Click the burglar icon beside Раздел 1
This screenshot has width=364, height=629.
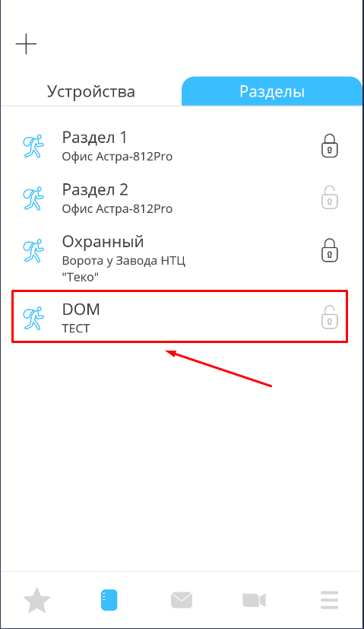(x=33, y=146)
